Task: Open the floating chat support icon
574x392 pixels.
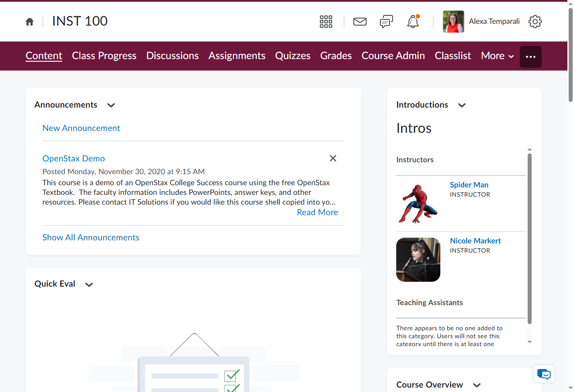Action: click(x=544, y=374)
